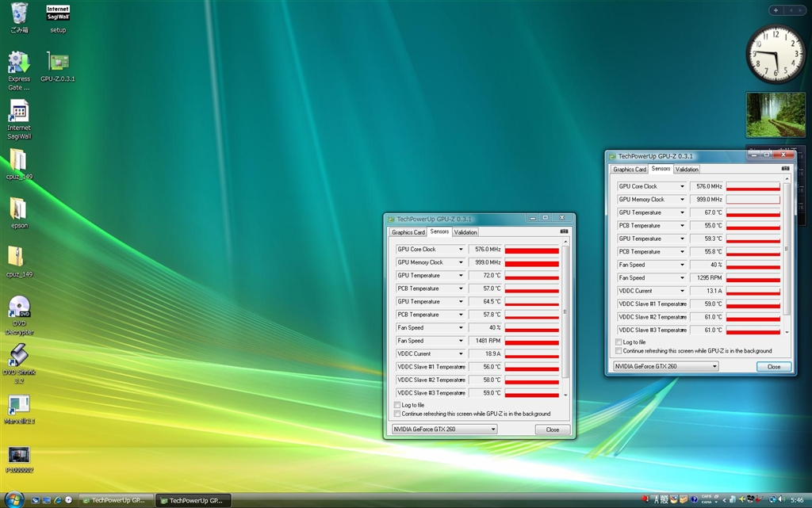Click the Recycle Bin (ごみ箱) icon
Viewport: 812px width, 508px height.
click(x=19, y=13)
